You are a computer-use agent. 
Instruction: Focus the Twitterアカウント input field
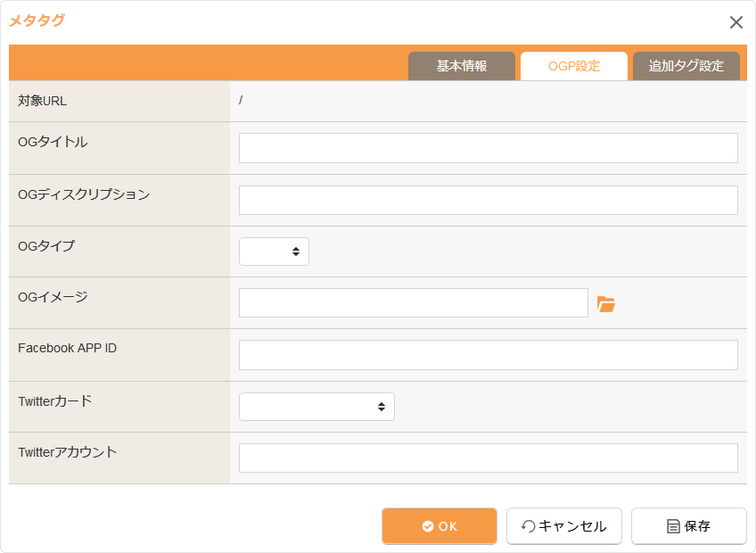(x=489, y=458)
